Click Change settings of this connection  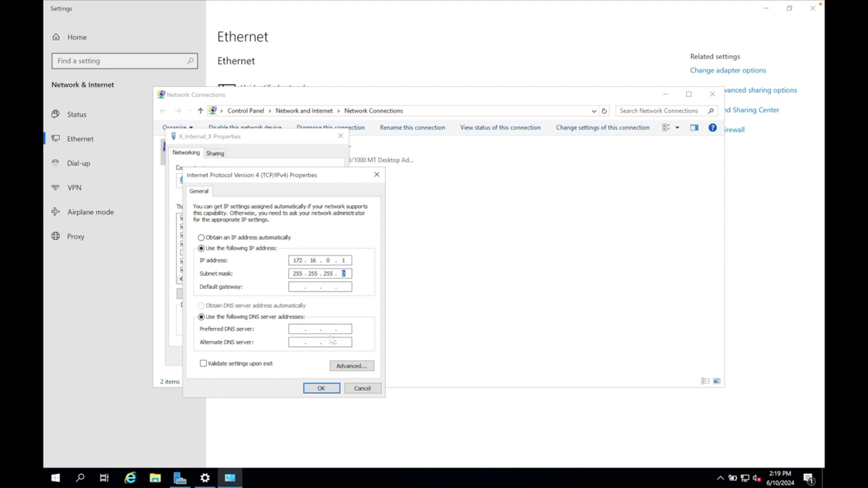[603, 127]
